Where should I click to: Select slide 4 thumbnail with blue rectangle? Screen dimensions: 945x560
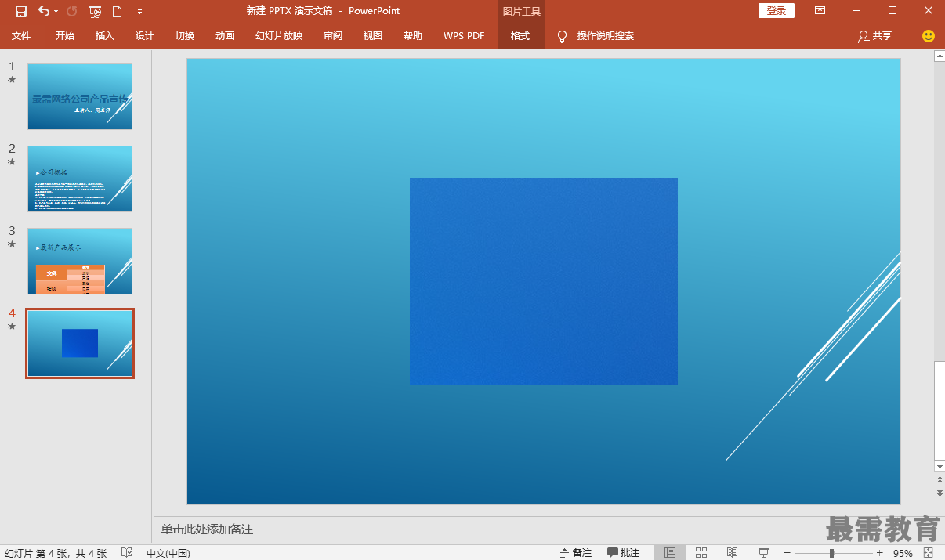[80, 343]
